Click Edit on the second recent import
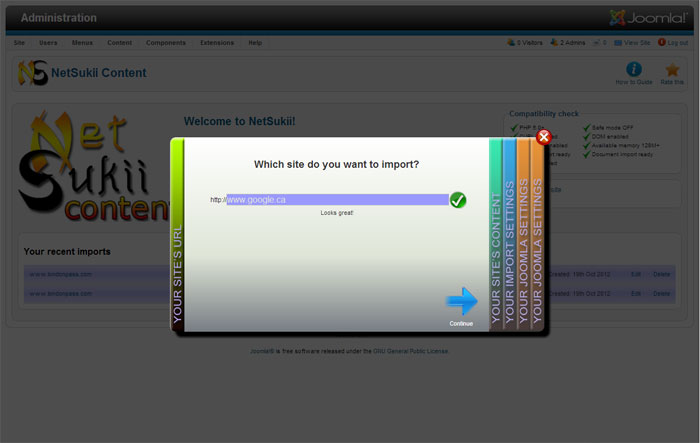 pyautogui.click(x=636, y=293)
